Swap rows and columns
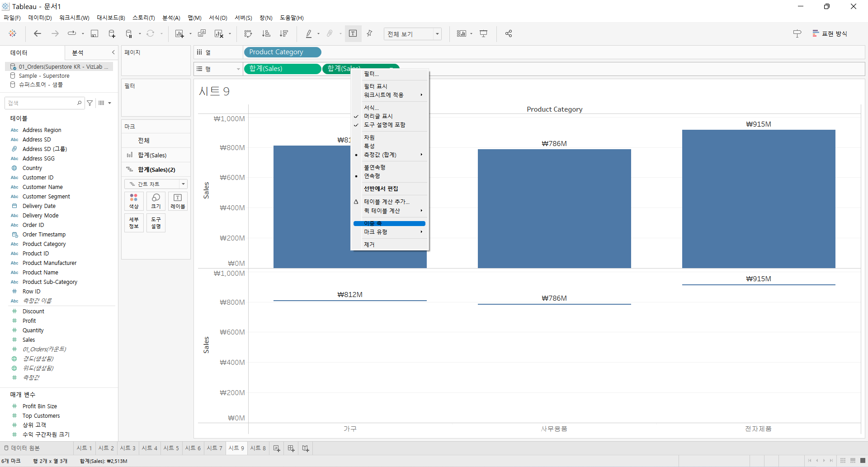The height and width of the screenshot is (467, 868). pyautogui.click(x=248, y=33)
